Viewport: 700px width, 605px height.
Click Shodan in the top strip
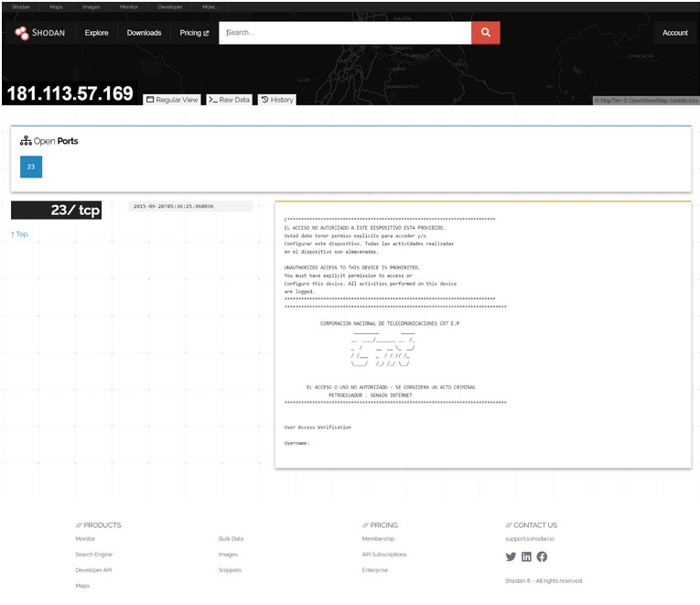click(20, 6)
